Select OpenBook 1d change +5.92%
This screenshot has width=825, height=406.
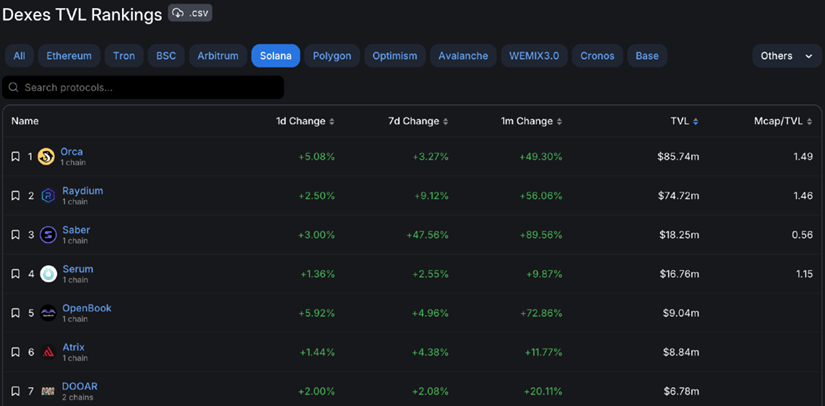pos(316,313)
